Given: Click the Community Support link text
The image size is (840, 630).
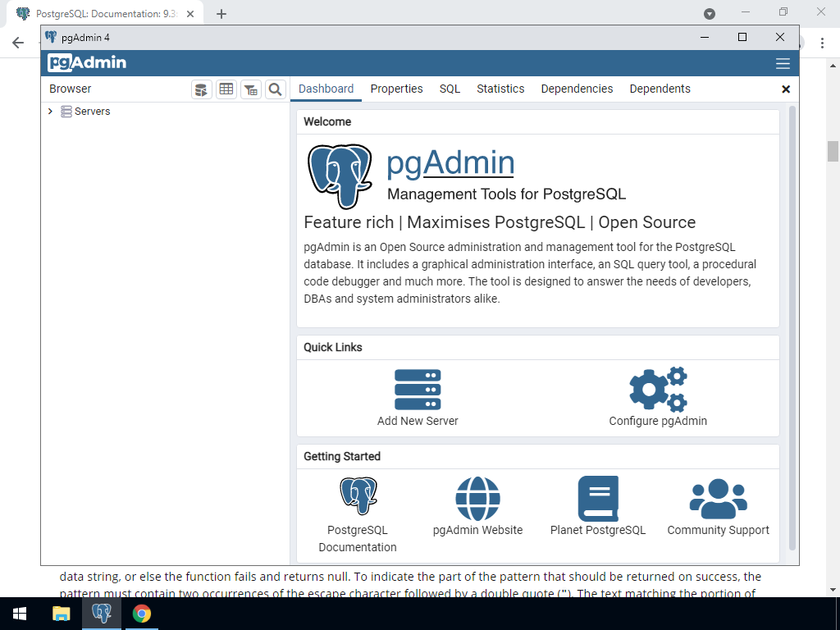Looking at the screenshot, I should pyautogui.click(x=718, y=530).
